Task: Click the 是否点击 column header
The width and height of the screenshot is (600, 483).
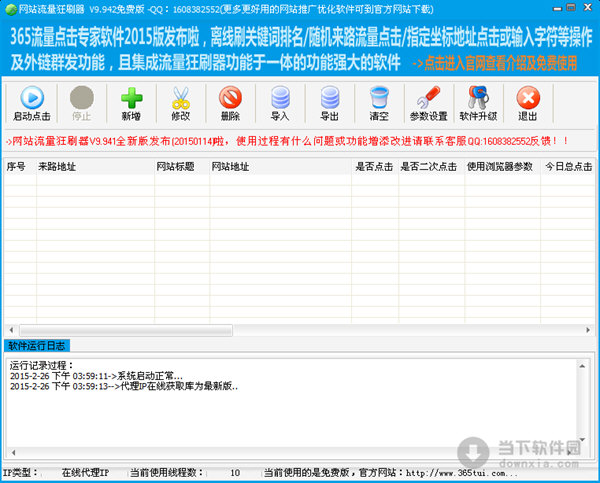Action: click(x=373, y=167)
